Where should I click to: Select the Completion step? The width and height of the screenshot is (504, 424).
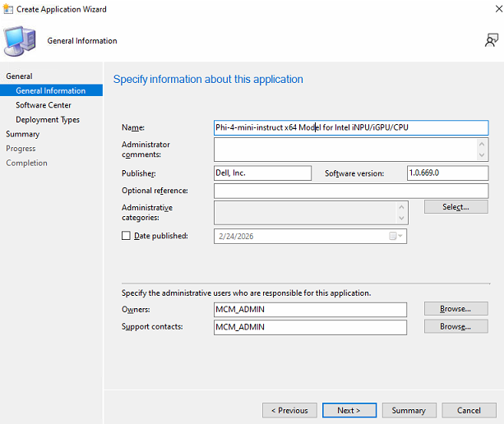[26, 163]
